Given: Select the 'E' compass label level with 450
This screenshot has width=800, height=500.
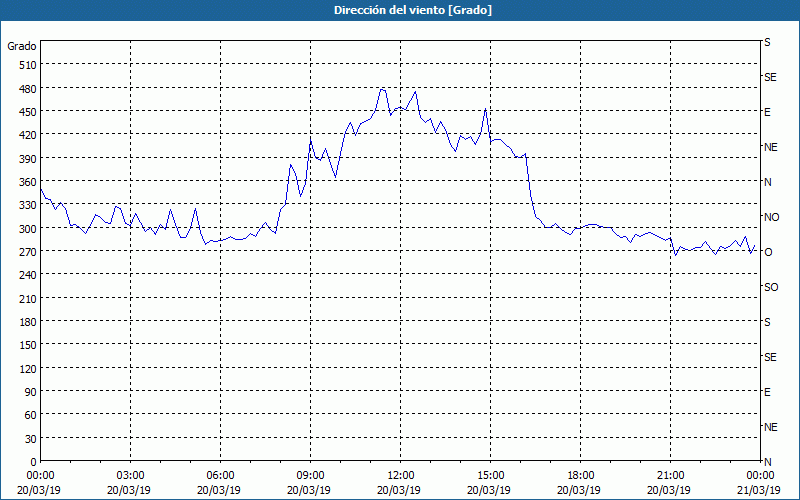Looking at the screenshot, I should pos(767,112).
